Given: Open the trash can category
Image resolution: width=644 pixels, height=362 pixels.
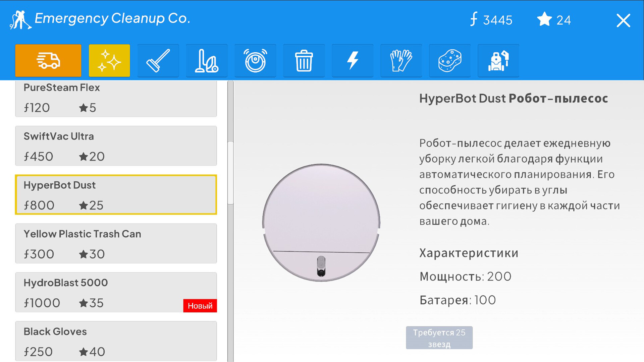Looking at the screenshot, I should point(304,61).
